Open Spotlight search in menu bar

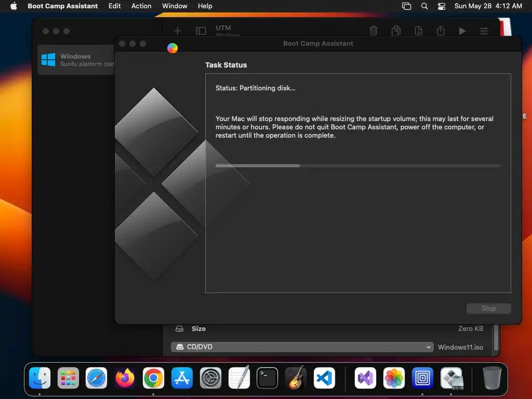[x=424, y=6]
